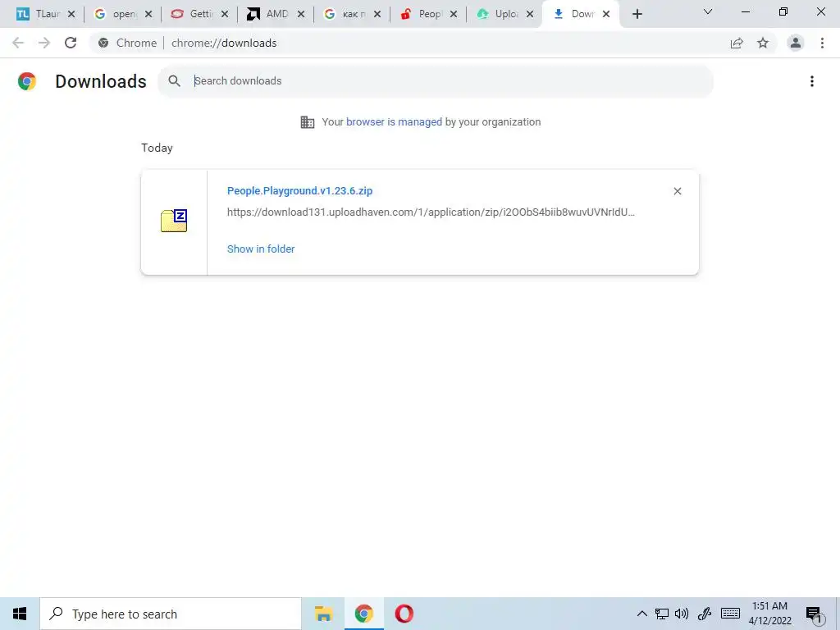Open the notification center
This screenshot has height=630, width=840.
(814, 614)
